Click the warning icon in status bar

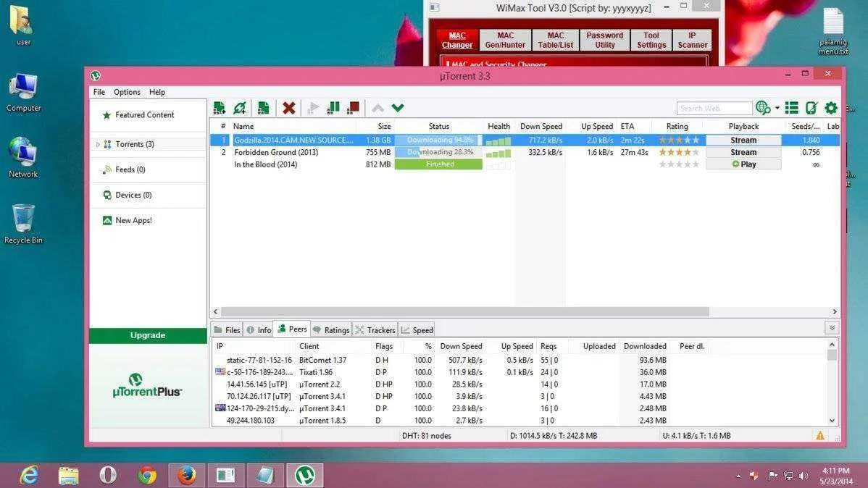pyautogui.click(x=820, y=436)
